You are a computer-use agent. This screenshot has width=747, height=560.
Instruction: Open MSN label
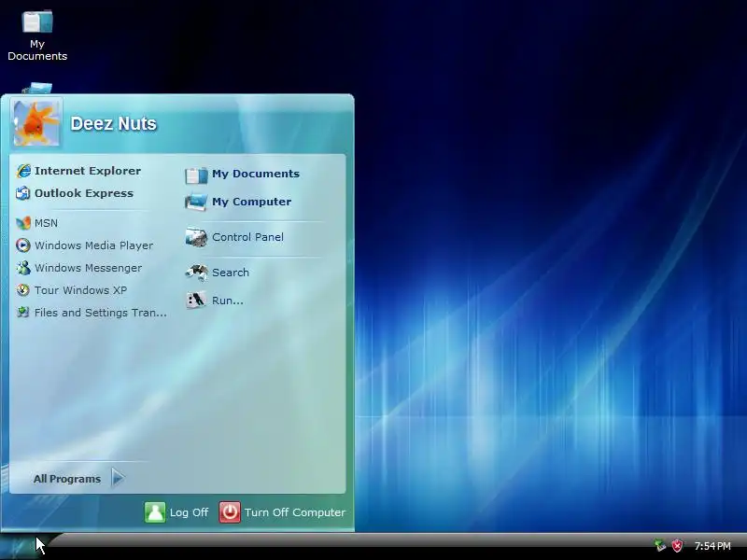[46, 223]
